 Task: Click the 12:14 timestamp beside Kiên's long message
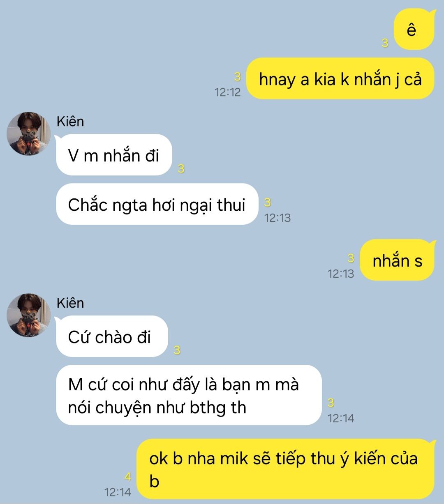point(341,418)
